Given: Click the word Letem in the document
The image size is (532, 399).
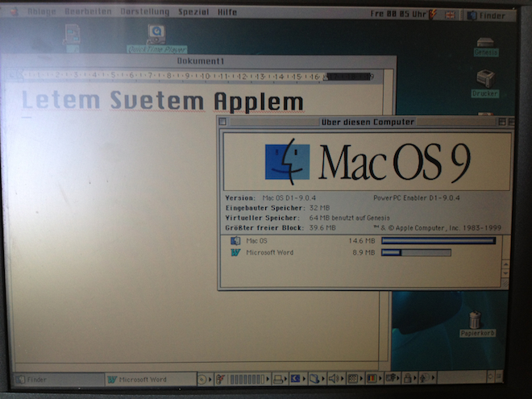Looking at the screenshot, I should (61, 101).
